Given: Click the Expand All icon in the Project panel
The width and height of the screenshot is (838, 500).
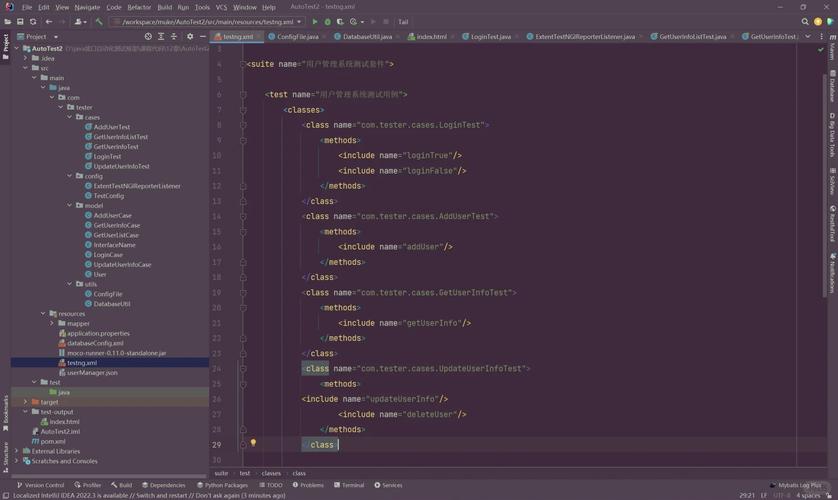Looking at the screenshot, I should [161, 36].
